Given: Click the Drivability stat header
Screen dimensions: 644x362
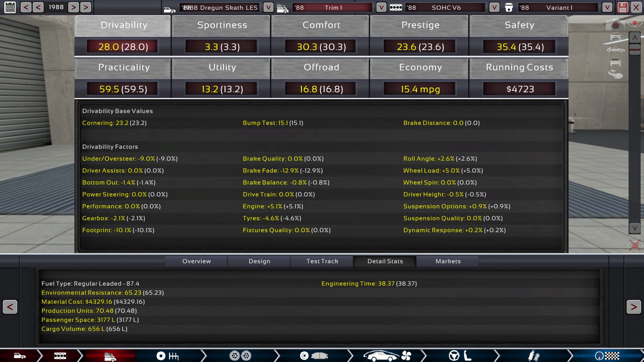Looking at the screenshot, I should 123,25.
